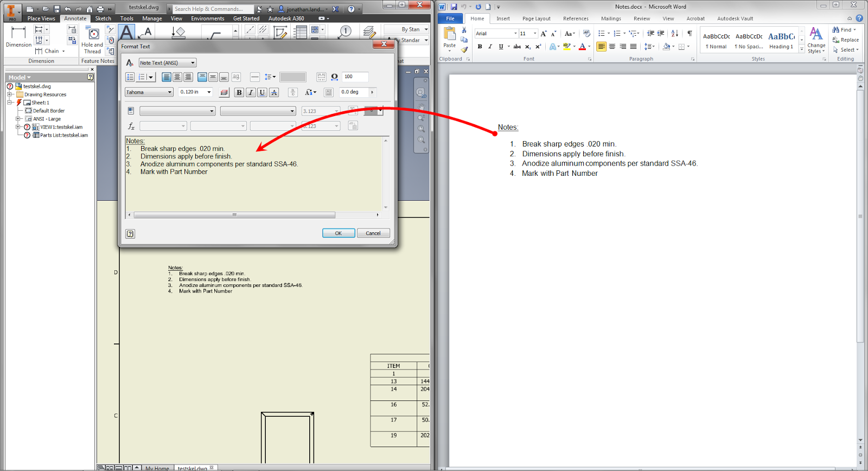Expand Drawing Resources in model tree

[x=9, y=94]
